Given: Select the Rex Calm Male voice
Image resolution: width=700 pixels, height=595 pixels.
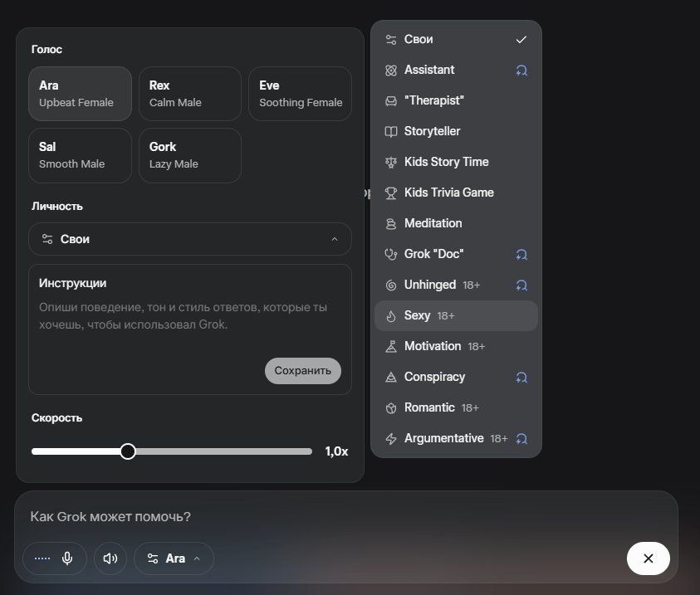Looking at the screenshot, I should tap(190, 94).
